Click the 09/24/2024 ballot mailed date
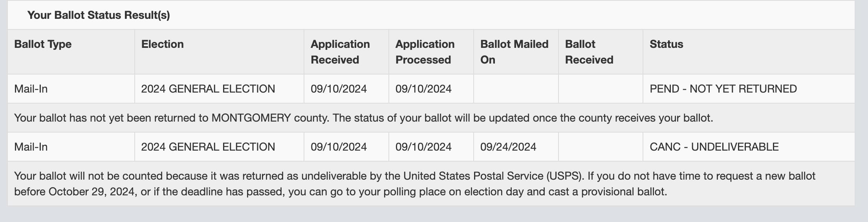 pos(508,147)
